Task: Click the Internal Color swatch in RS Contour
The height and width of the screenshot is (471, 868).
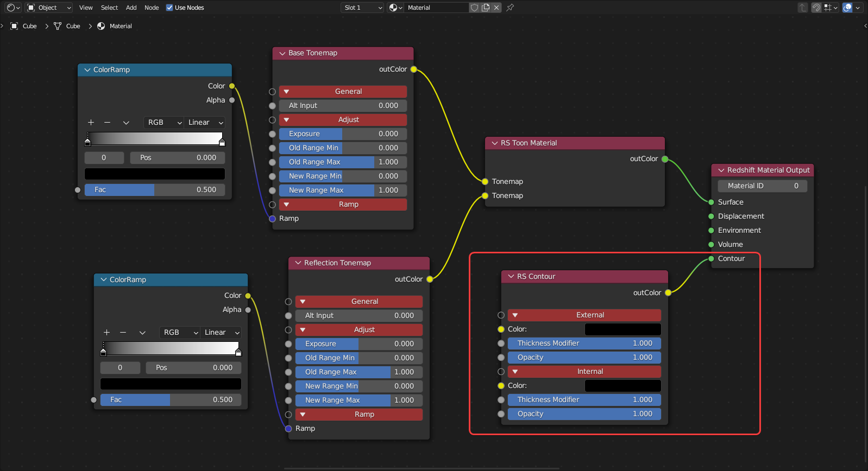Action: pos(622,386)
